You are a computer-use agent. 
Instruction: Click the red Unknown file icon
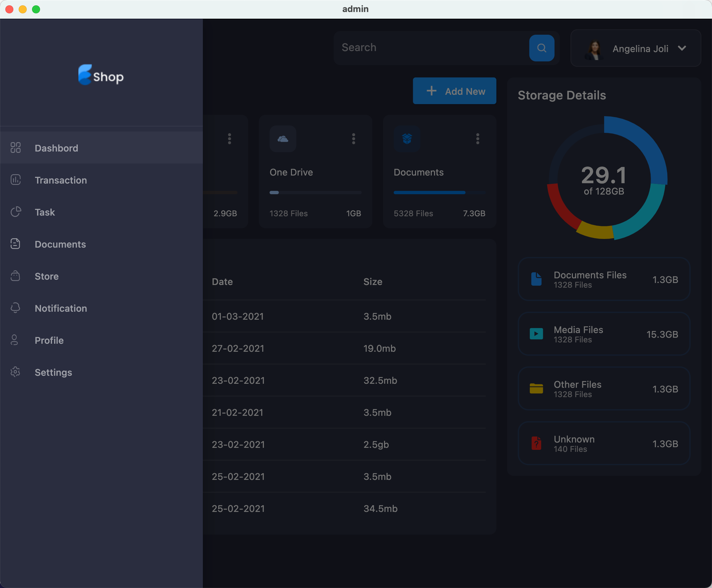(536, 443)
